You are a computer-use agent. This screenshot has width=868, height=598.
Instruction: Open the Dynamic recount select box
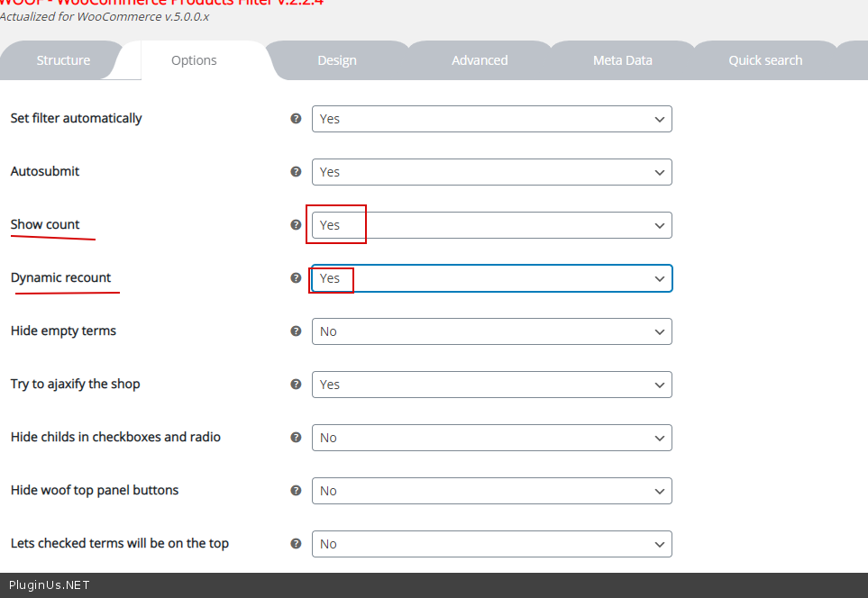click(x=491, y=278)
